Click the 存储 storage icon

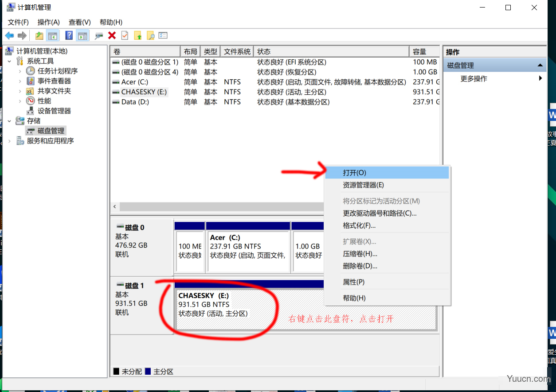pyautogui.click(x=20, y=120)
